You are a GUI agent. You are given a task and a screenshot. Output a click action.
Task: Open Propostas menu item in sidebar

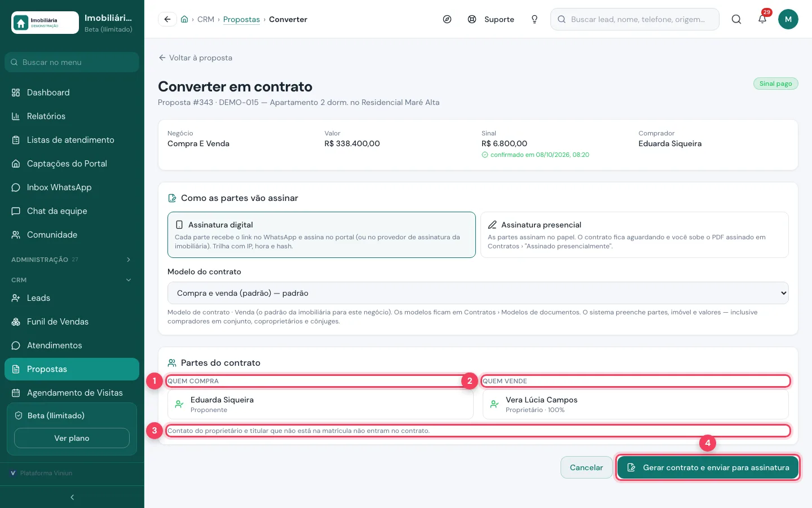pos(72,369)
